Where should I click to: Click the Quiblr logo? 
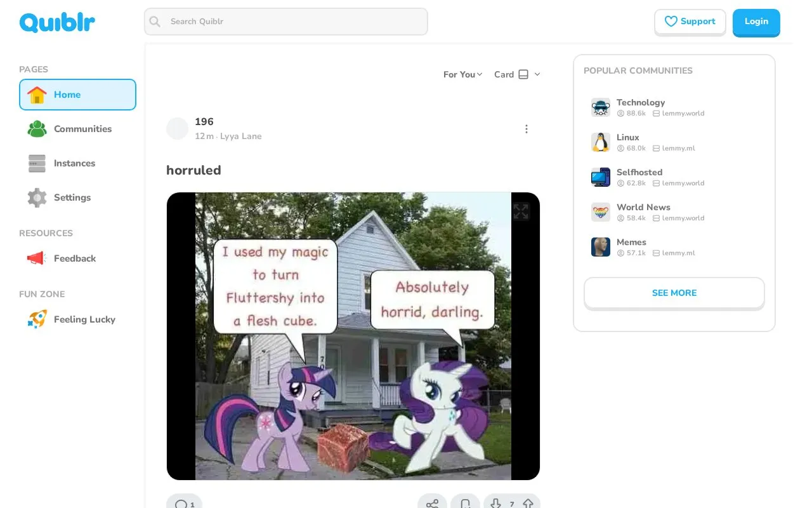coord(57,22)
